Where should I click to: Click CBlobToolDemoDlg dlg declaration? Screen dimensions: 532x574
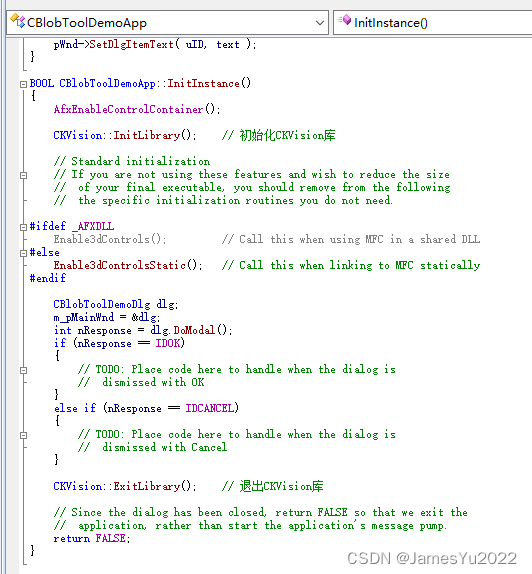[116, 304]
